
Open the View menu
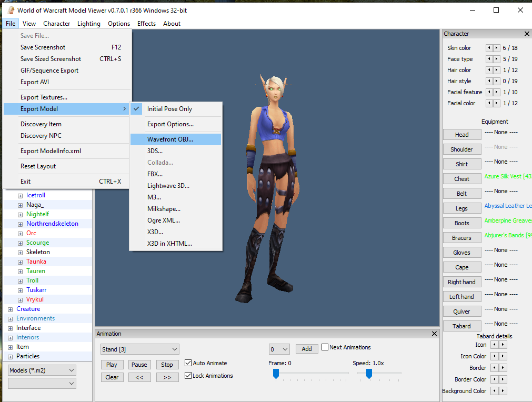[29, 23]
